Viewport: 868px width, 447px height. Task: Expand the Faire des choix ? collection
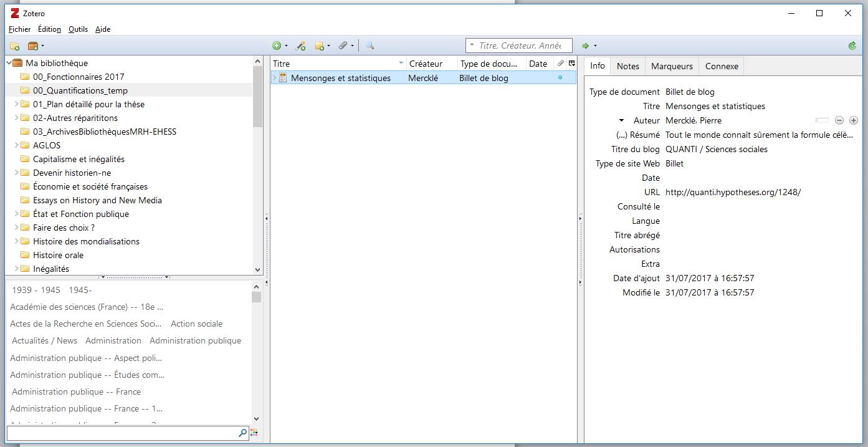click(17, 228)
